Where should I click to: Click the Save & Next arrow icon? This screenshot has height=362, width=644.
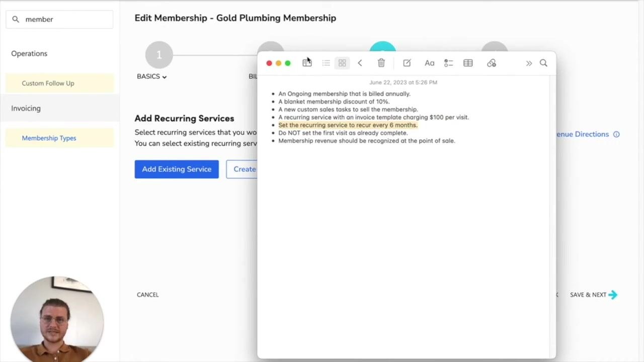613,295
